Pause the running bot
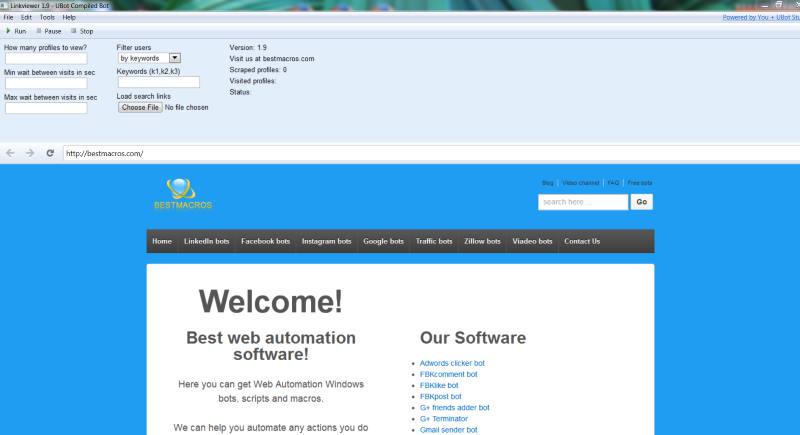This screenshot has height=435, width=800. coord(48,31)
